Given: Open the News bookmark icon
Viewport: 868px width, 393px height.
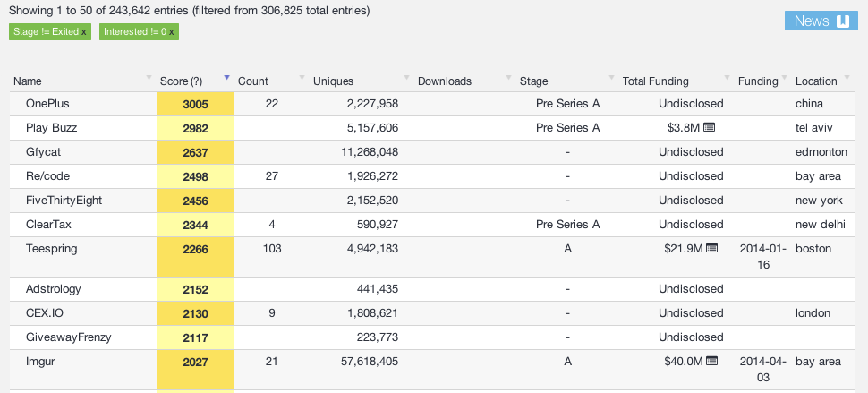Looking at the screenshot, I should 843,21.
